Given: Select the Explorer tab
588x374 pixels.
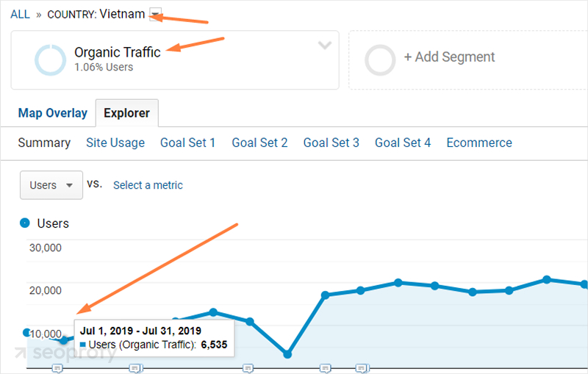Looking at the screenshot, I should (x=126, y=113).
